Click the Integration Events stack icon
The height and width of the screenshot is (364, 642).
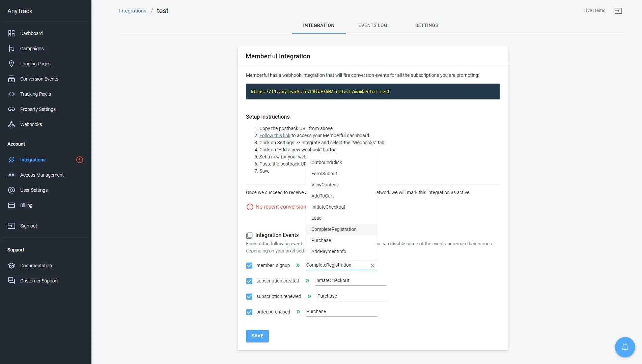(249, 235)
